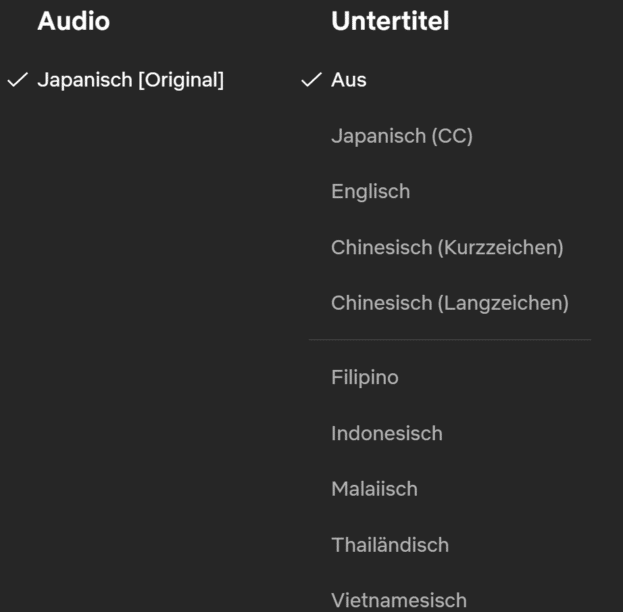Viewport: 623px width, 612px height.
Task: Click the checkmark beside Aus
Action: click(x=311, y=80)
